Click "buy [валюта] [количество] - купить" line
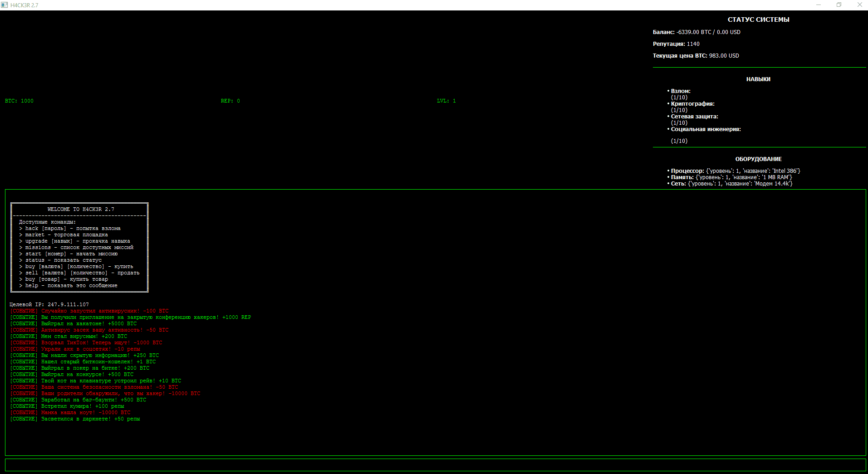This screenshot has width=868, height=474. pyautogui.click(x=76, y=266)
